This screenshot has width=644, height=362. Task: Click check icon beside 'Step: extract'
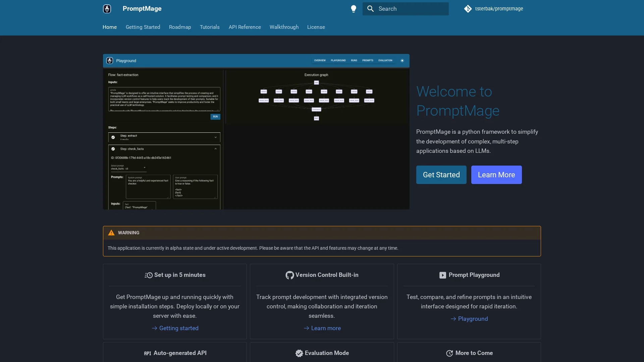(113, 137)
